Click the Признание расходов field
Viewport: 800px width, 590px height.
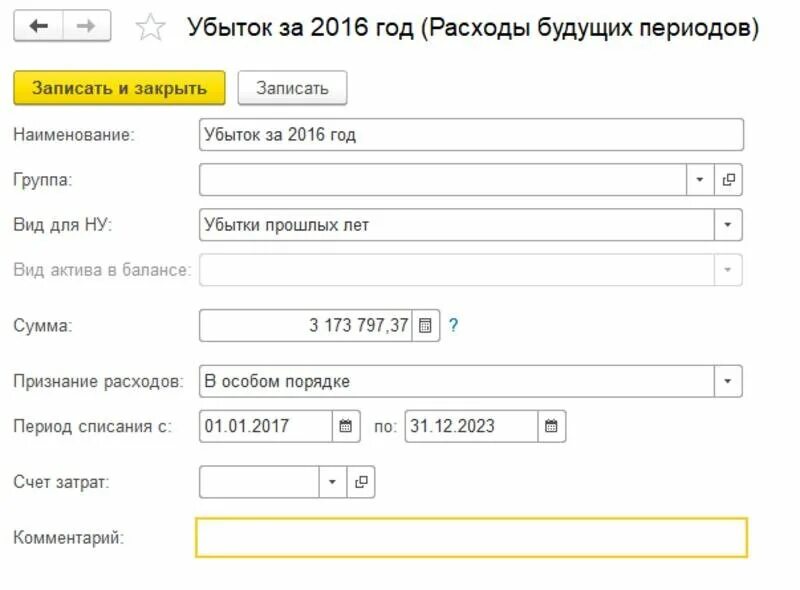tap(457, 381)
